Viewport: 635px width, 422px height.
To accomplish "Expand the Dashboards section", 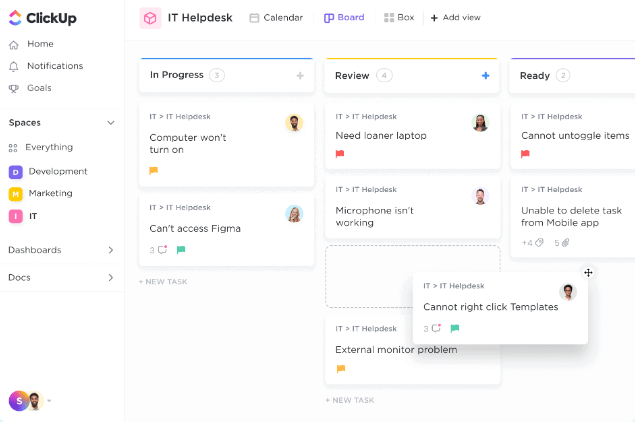I will click(x=111, y=250).
